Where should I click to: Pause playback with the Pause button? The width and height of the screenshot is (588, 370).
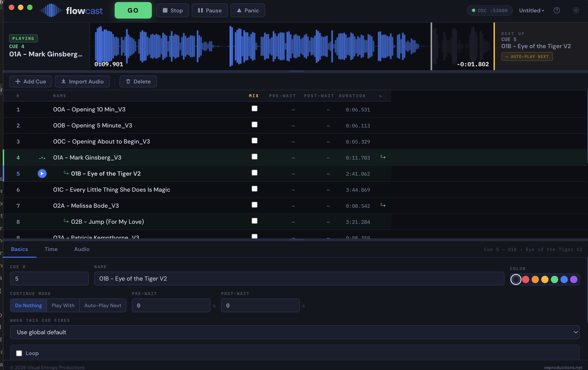pos(210,10)
